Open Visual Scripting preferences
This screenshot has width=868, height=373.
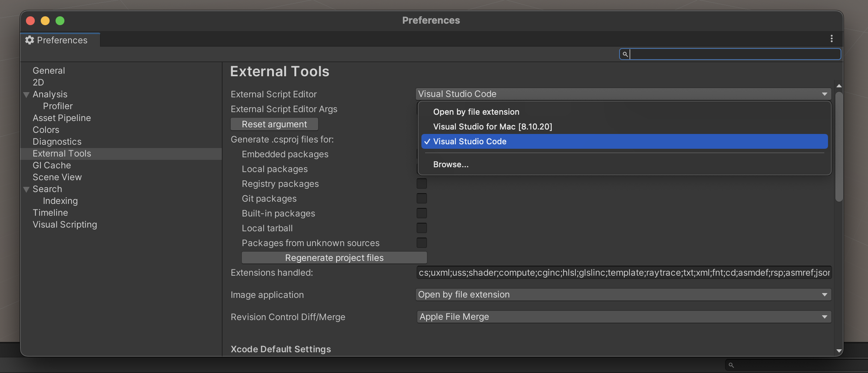coord(65,224)
